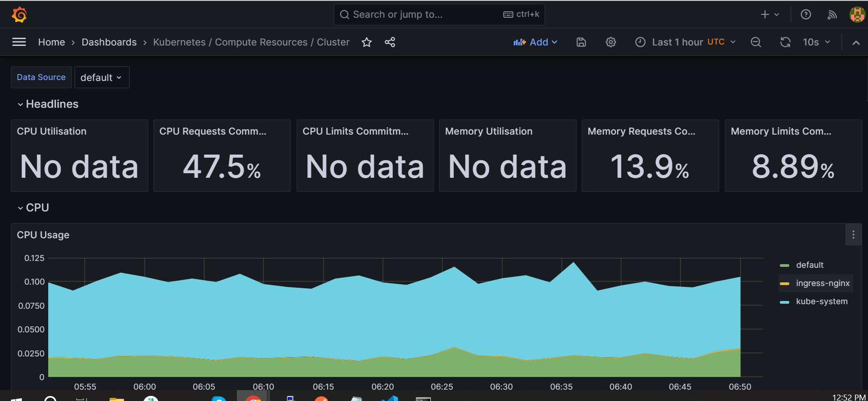Click the yellow ingress-nginx color swatch
This screenshot has height=401, width=868.
pos(784,284)
